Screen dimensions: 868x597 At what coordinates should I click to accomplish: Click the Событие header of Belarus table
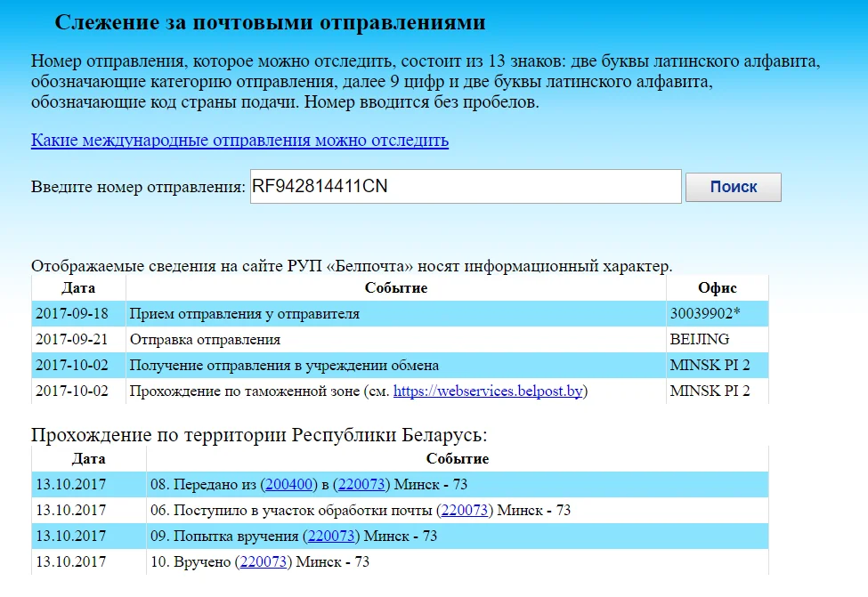click(x=458, y=459)
